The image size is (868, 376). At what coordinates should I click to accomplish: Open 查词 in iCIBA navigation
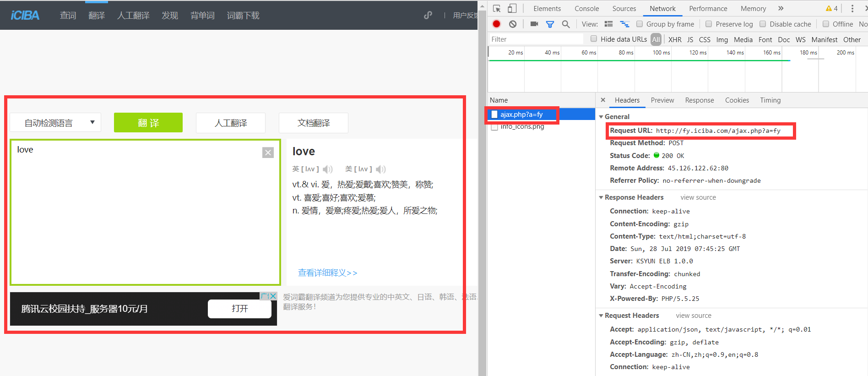(x=68, y=16)
